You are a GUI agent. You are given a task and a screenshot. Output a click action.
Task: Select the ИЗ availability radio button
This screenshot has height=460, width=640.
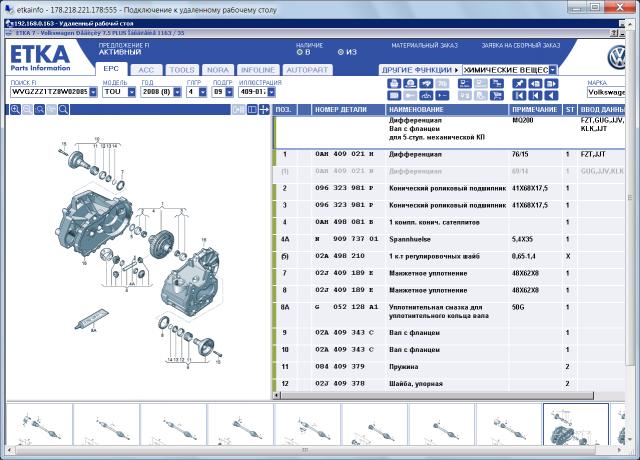click(341, 52)
